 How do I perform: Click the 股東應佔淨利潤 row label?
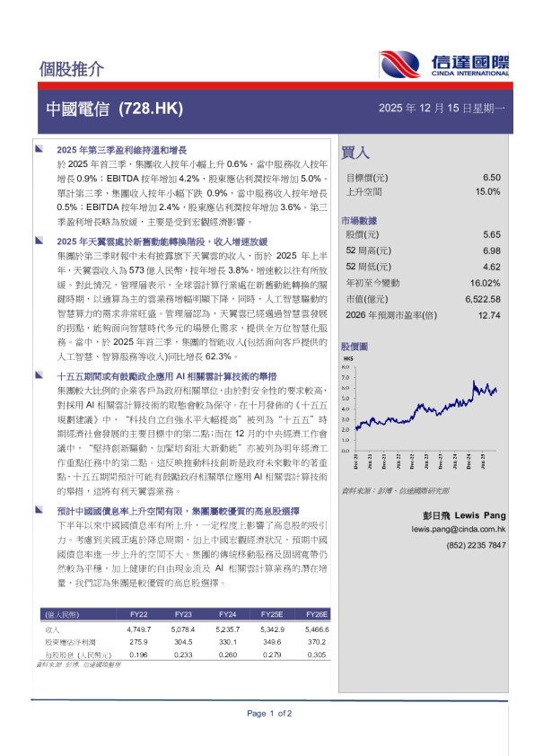pos(70,642)
